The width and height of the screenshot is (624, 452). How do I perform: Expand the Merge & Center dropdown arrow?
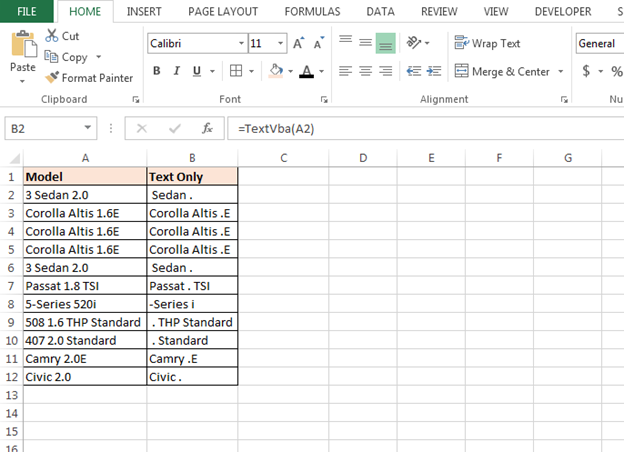561,71
